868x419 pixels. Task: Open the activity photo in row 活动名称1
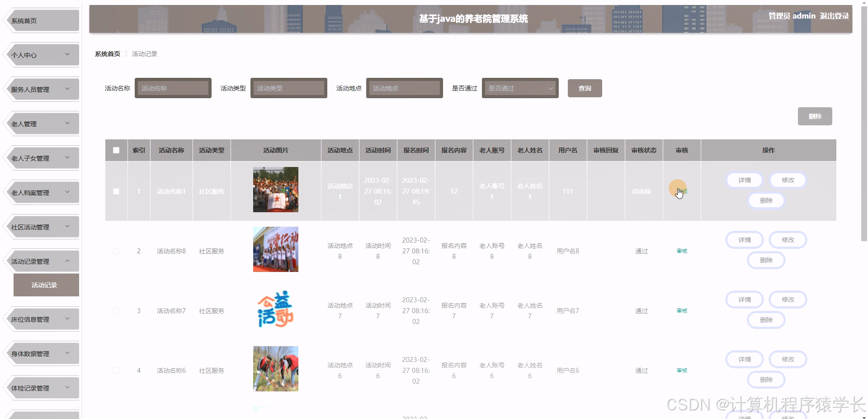(x=276, y=190)
